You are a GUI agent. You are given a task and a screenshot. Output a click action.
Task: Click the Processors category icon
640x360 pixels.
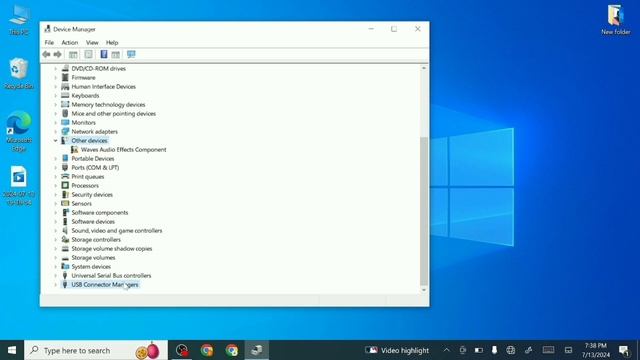click(x=65, y=185)
